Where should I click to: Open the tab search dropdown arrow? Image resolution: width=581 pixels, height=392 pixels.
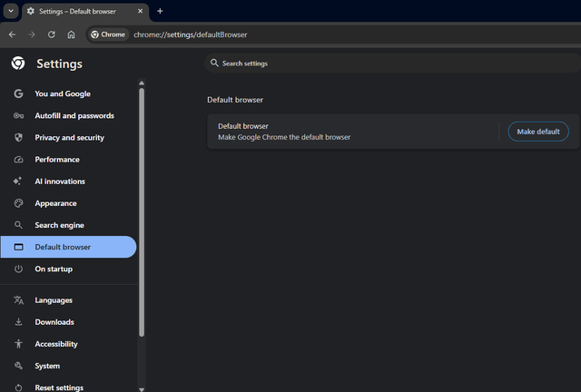tap(11, 11)
